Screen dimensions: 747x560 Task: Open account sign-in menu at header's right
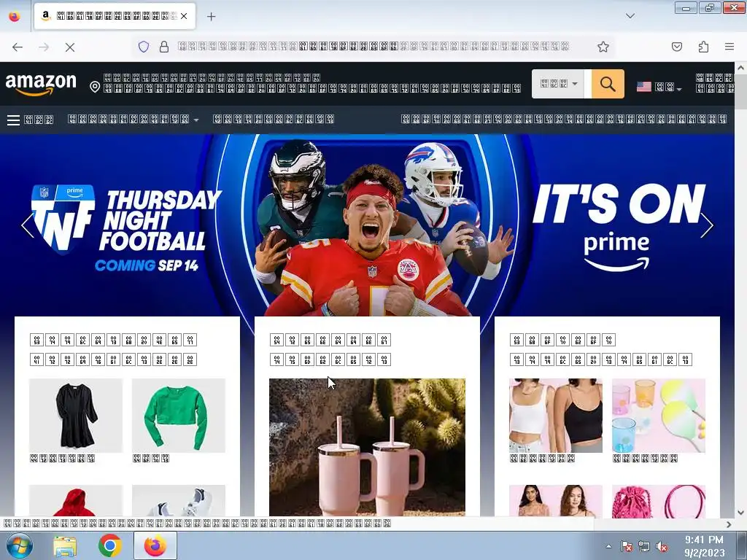coord(715,83)
